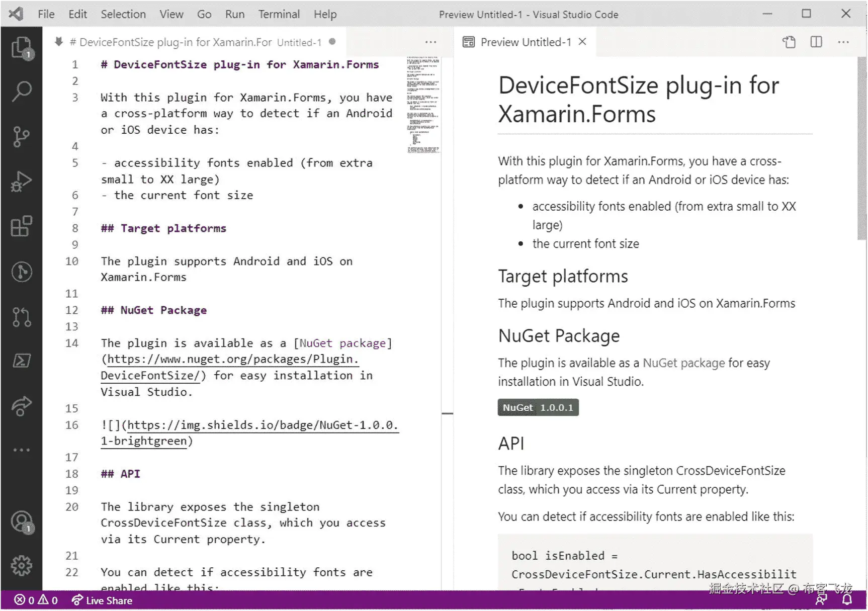Click the notifications bell in the status bar
The width and height of the screenshot is (868, 611).
(x=847, y=600)
